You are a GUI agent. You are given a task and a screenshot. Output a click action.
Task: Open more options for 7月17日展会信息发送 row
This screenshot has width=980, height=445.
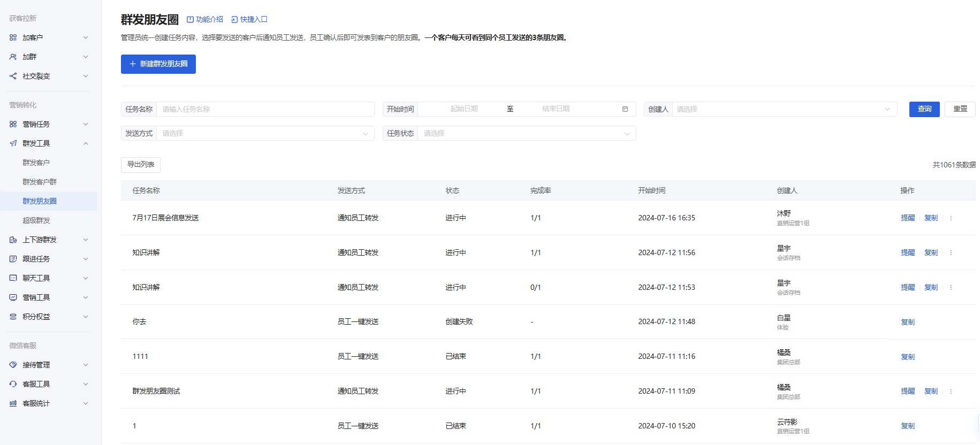click(951, 218)
